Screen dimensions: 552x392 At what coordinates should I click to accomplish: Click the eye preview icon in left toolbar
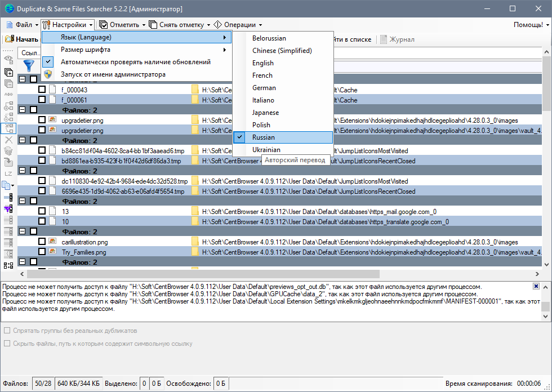(8, 59)
